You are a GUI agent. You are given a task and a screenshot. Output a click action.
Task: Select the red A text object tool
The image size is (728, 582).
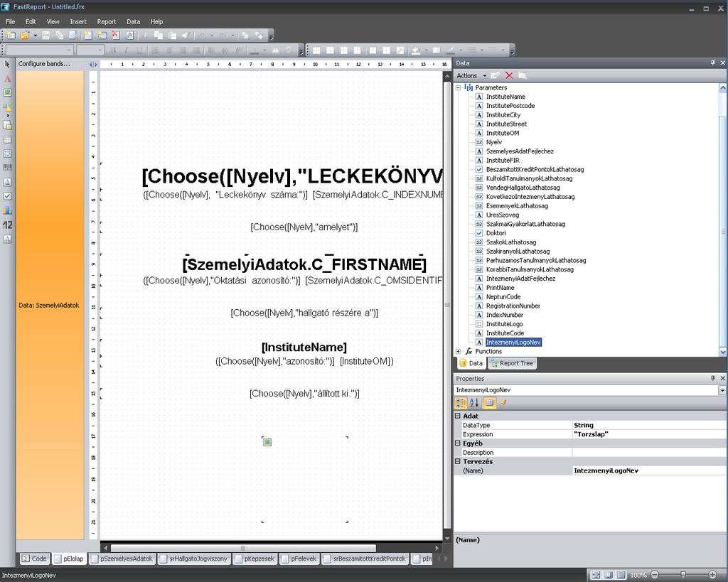pos(7,79)
